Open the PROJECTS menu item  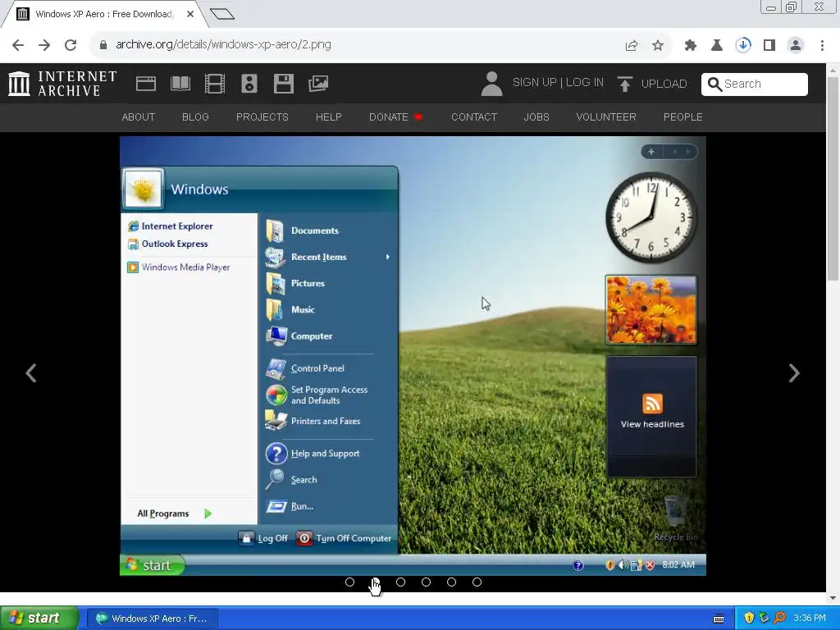click(x=262, y=116)
